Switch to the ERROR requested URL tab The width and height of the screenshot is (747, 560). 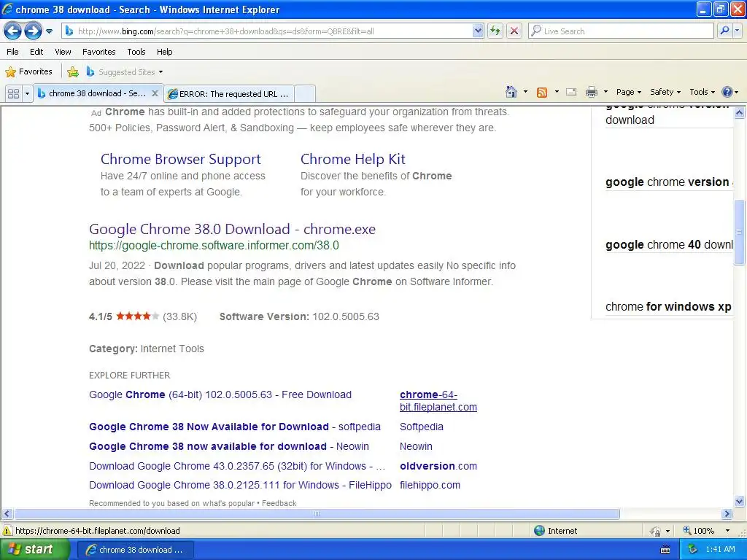[229, 94]
